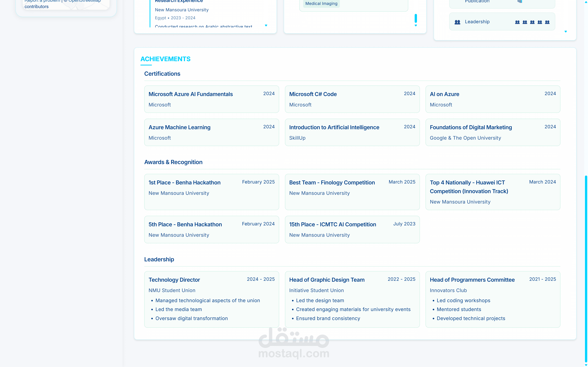This screenshot has height=367, width=588.
Task: Click the fourth Leadership rating icon
Action: point(540,22)
